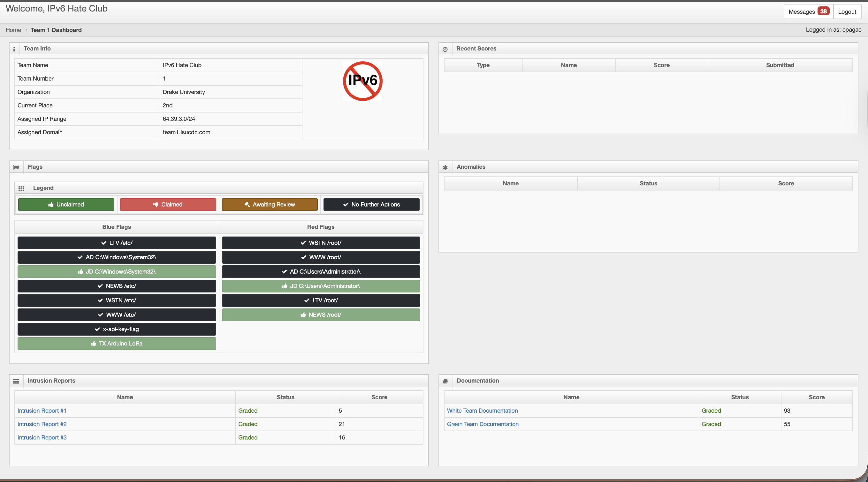
Task: Toggle the TX Arduino LoRa flag claim
Action: (x=116, y=343)
